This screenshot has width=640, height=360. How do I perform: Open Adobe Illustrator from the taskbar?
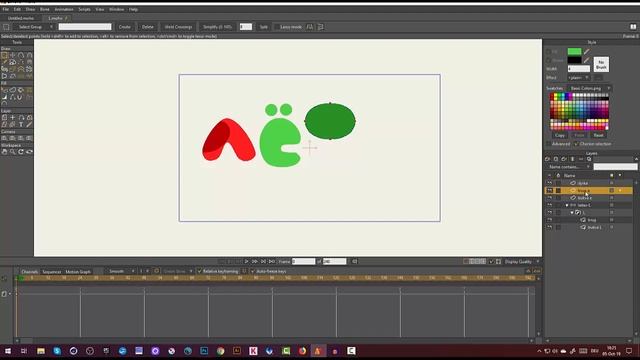237,351
